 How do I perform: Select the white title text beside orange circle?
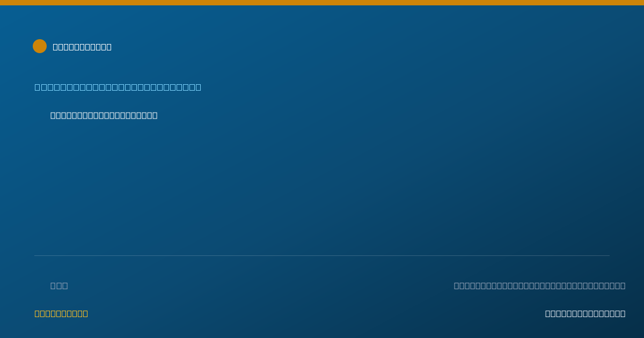coord(82,47)
